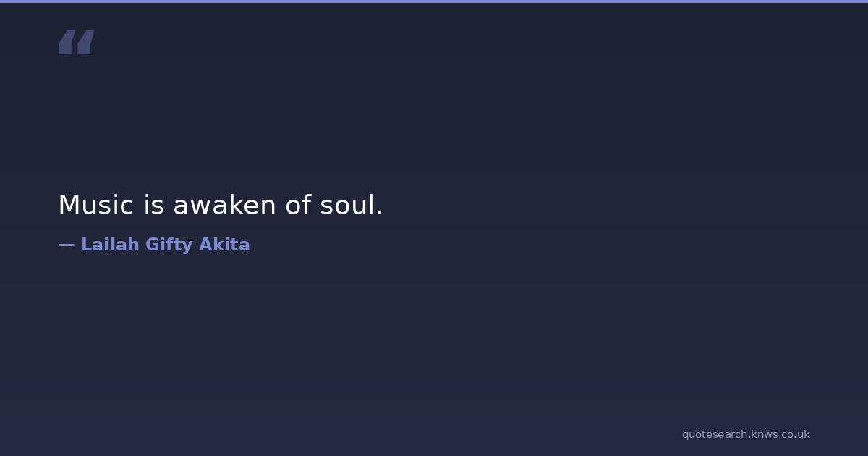Click the left stroke of the quote icon
868x456 pixels.
click(67, 43)
